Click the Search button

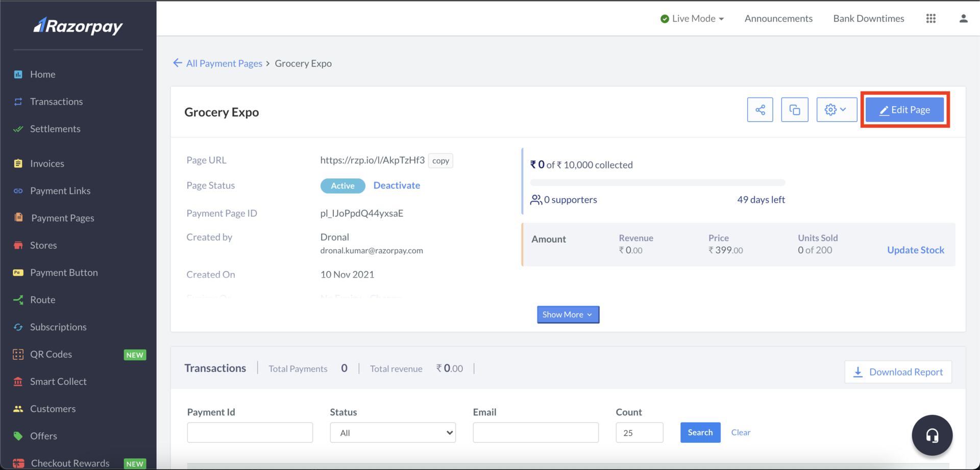[700, 432]
